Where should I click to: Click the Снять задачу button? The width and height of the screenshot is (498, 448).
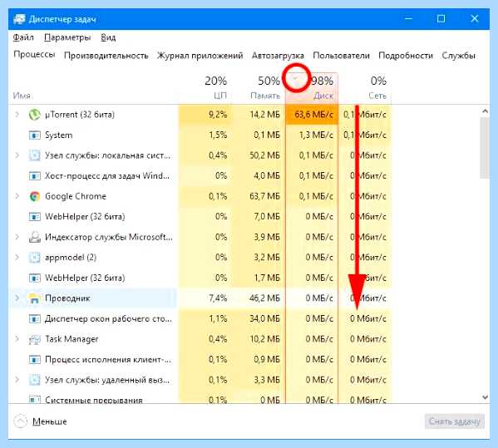coord(455,421)
